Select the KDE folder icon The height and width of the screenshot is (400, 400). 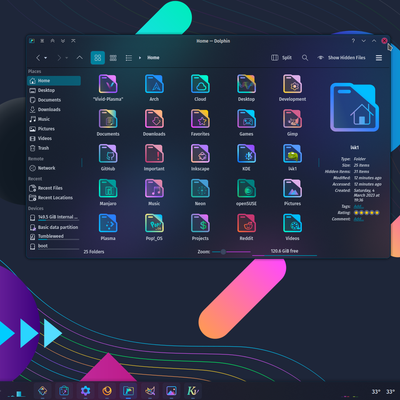[x=246, y=154]
